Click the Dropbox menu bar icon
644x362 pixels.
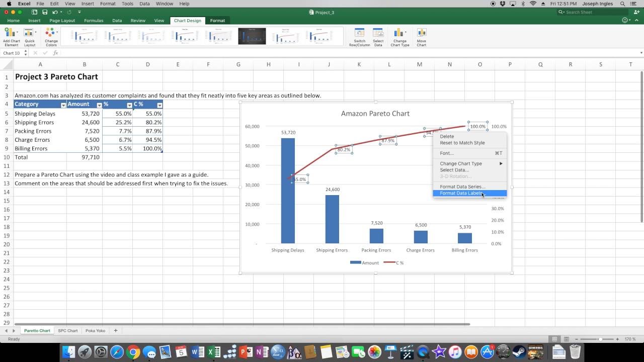coord(502,4)
